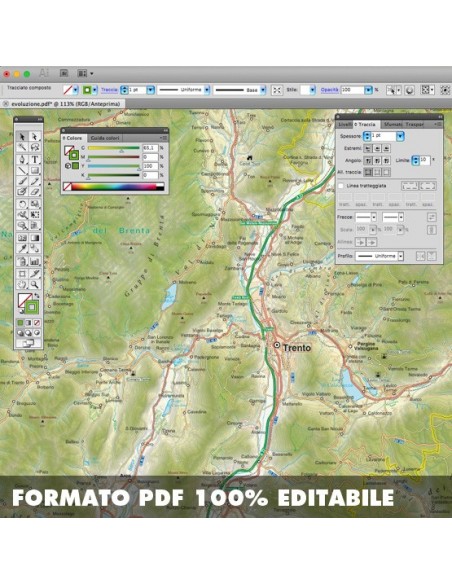Select the Pencil tool
Image resolution: width=452 pixels, height=584 pixels.
[35, 181]
